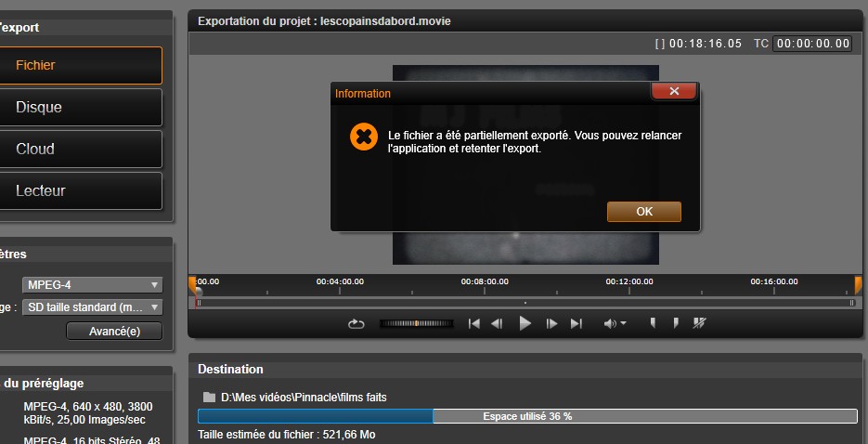Confirm the dialog with OK
The image size is (868, 444).
click(x=643, y=212)
